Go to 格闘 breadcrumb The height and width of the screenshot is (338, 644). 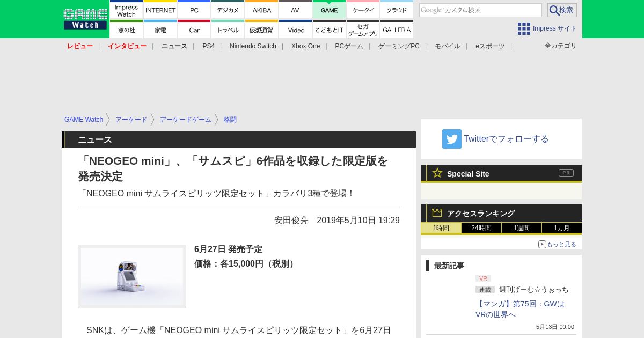point(230,120)
